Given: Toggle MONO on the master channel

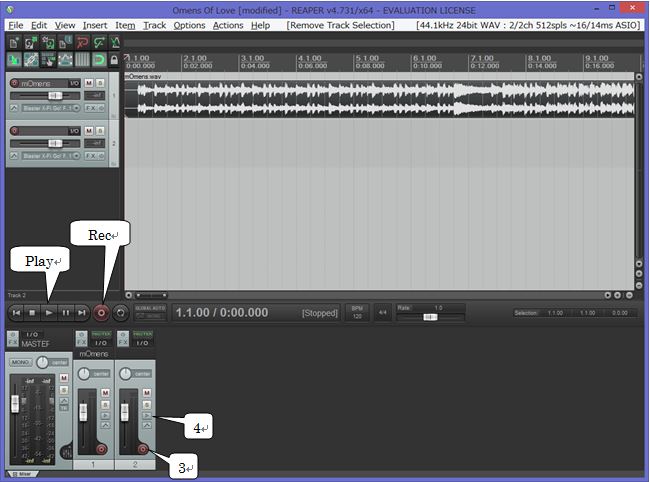Looking at the screenshot, I should click(21, 361).
